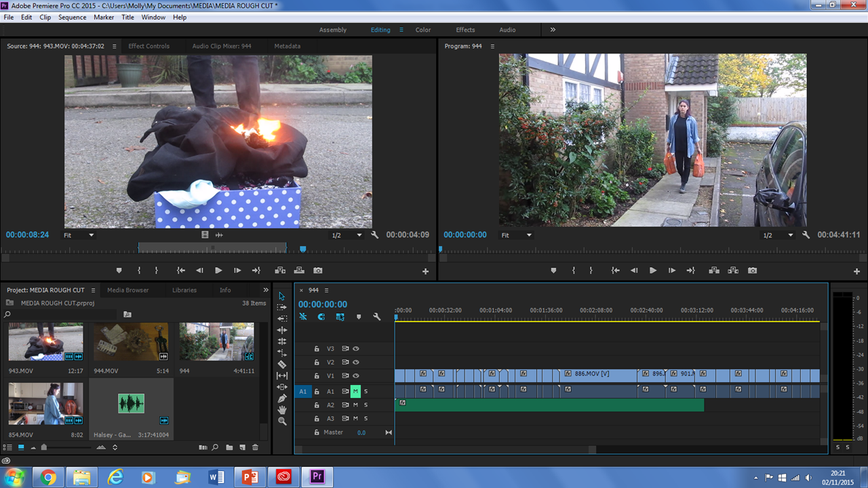Image resolution: width=868 pixels, height=488 pixels.
Task: Select the Selection tool arrow
Action: 282,296
